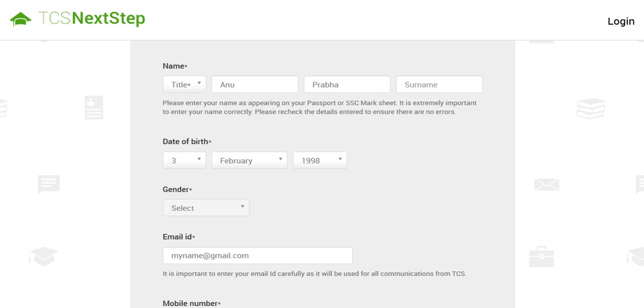
Task: Open the birth year dropdown showing 1998
Action: point(320,160)
